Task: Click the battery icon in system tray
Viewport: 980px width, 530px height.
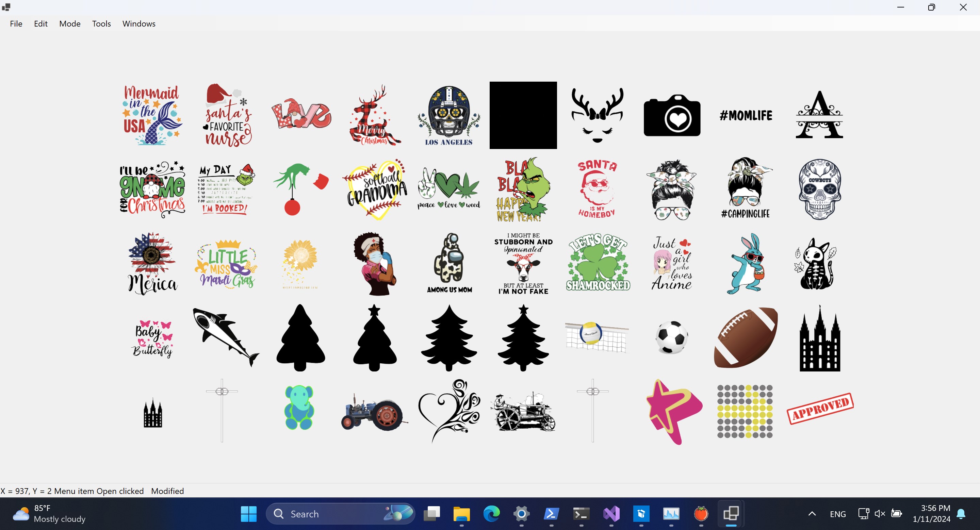Action: (x=897, y=514)
